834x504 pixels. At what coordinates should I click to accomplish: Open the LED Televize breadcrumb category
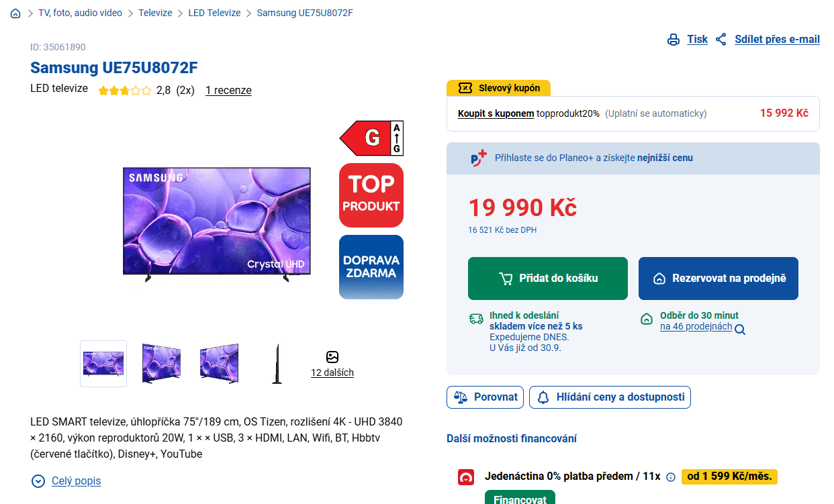[x=214, y=13]
